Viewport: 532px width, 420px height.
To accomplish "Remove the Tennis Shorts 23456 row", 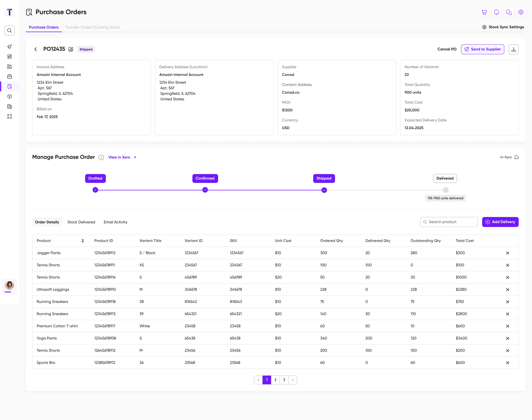I will point(508,351).
